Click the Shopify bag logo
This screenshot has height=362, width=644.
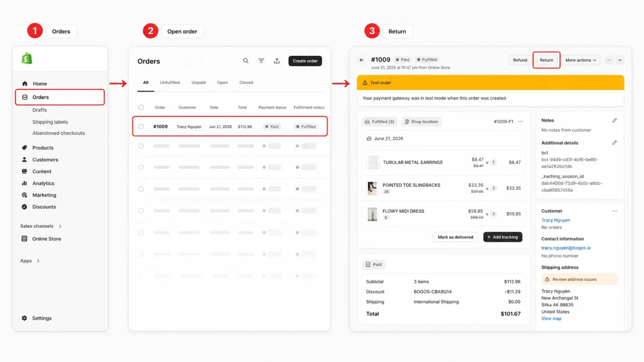point(27,58)
